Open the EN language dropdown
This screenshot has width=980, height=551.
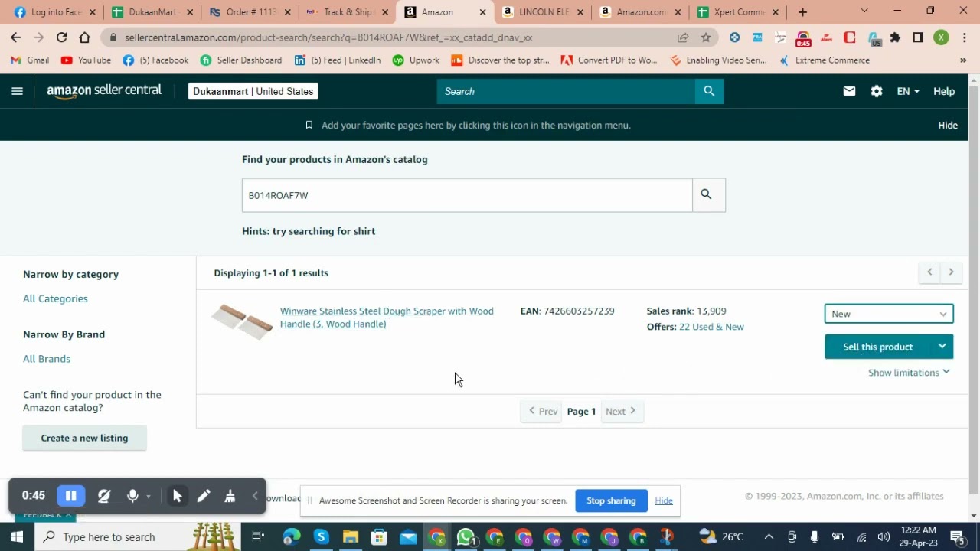coord(908,91)
